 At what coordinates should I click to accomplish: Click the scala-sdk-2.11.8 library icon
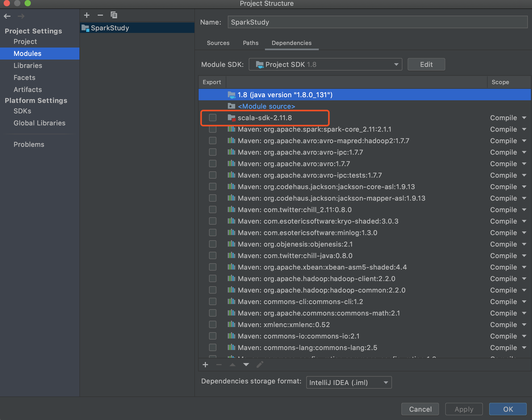[231, 118]
